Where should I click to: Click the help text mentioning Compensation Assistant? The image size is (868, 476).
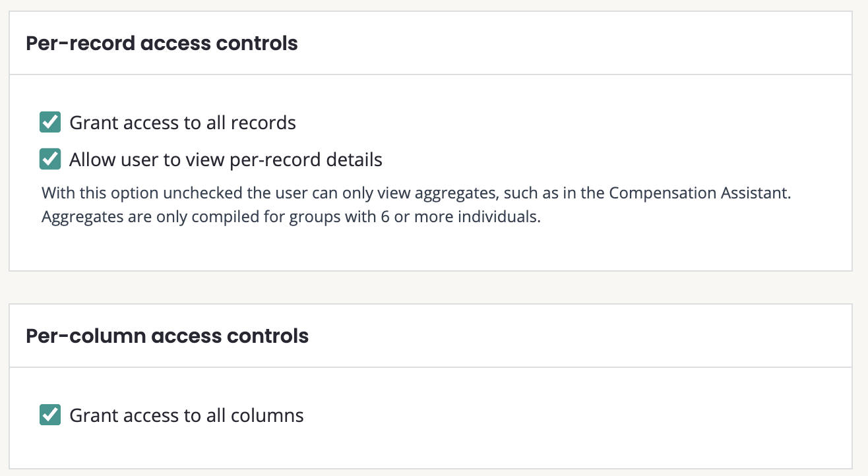point(416,194)
